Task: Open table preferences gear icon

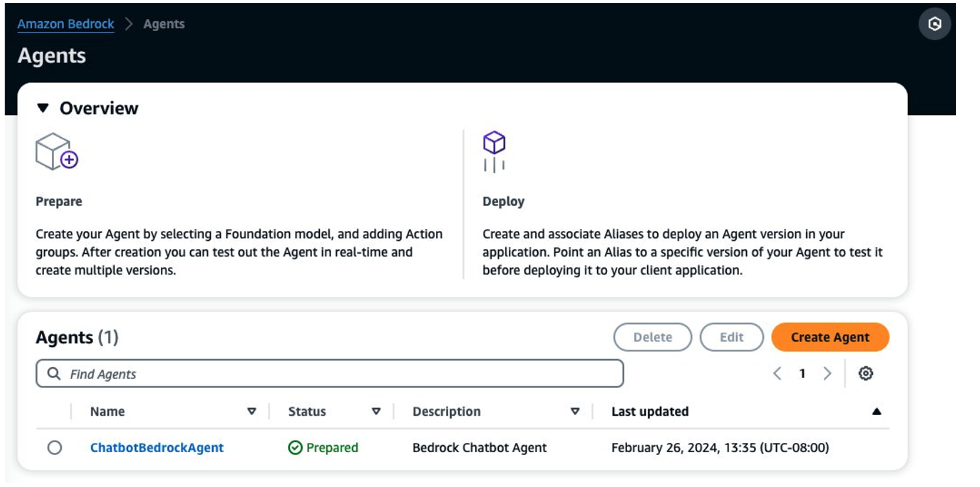Action: [x=865, y=373]
